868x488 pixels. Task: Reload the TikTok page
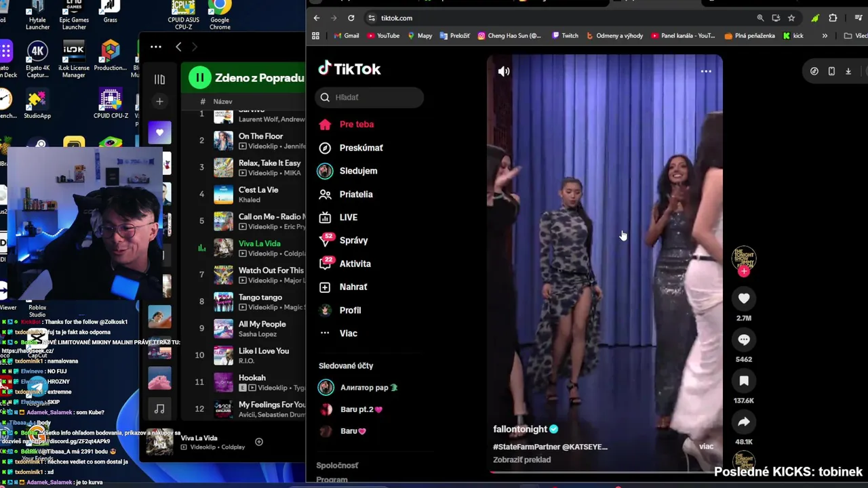coord(351,18)
